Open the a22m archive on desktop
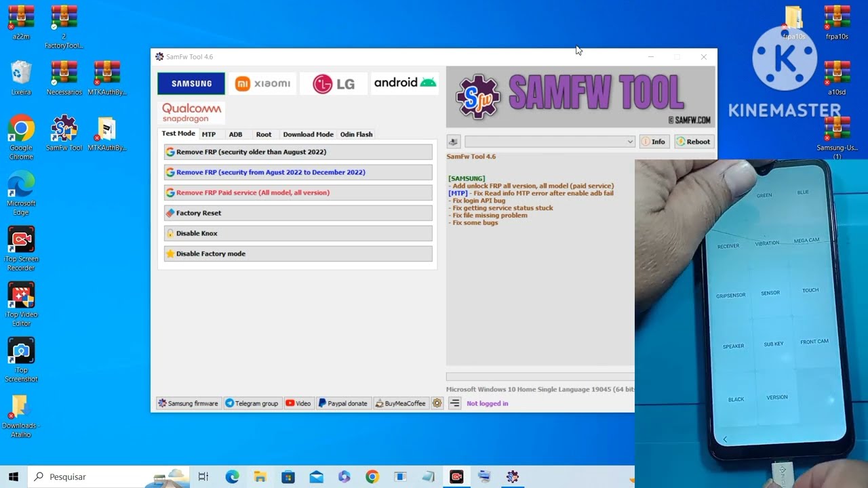This screenshot has height=488, width=868. (x=21, y=23)
